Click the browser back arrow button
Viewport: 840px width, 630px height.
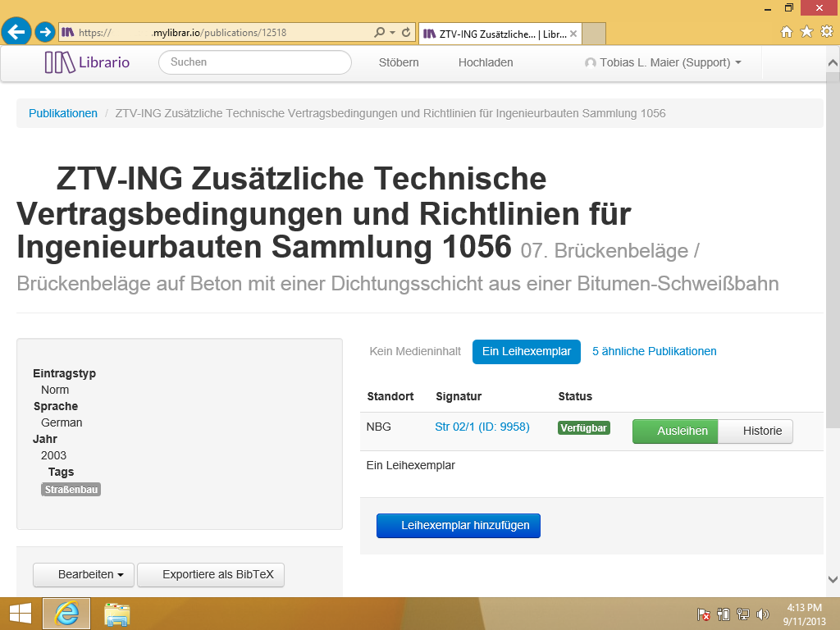coord(16,32)
